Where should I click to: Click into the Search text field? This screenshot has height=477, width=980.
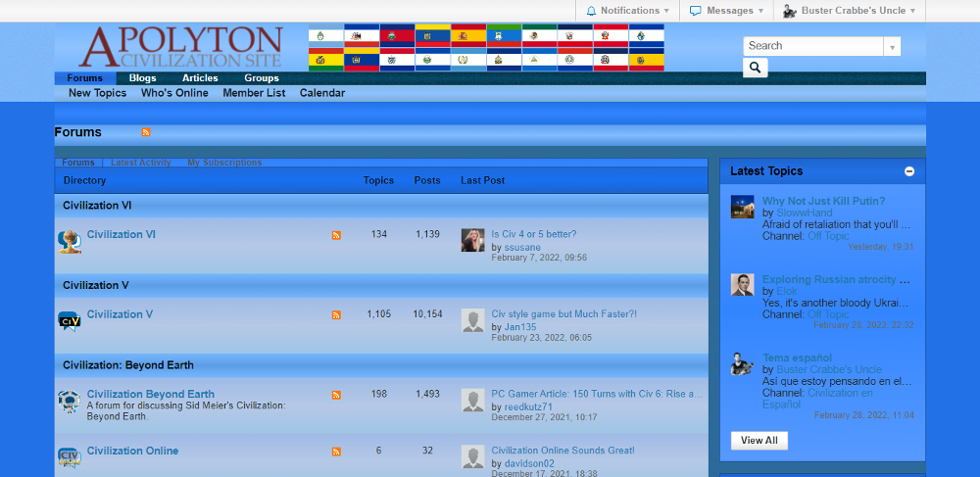pos(812,46)
